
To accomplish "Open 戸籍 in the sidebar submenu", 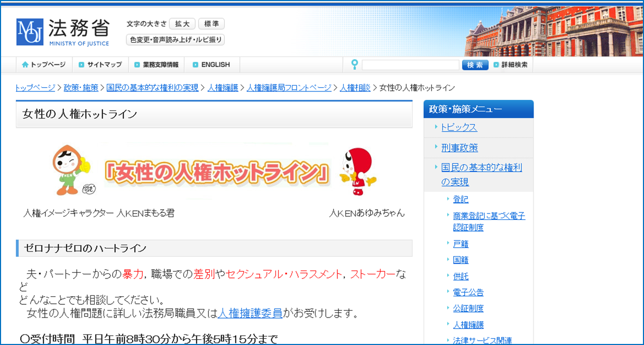I will tap(461, 244).
